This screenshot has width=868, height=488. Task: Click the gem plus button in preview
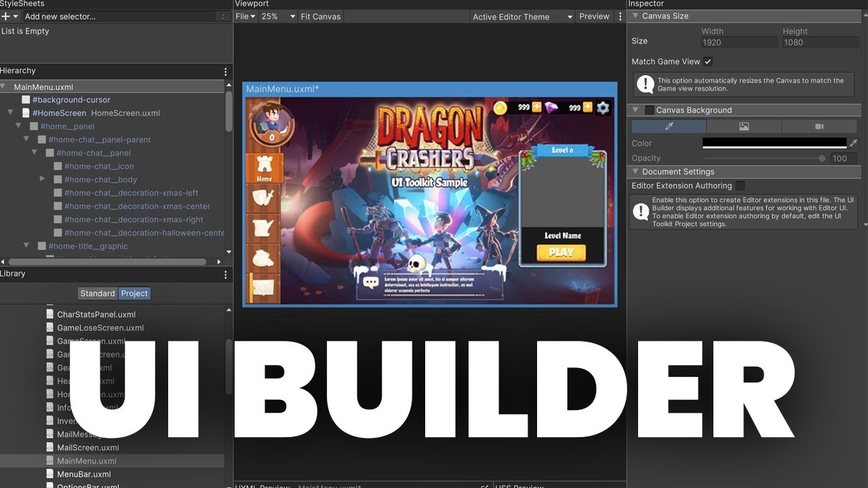(587, 107)
